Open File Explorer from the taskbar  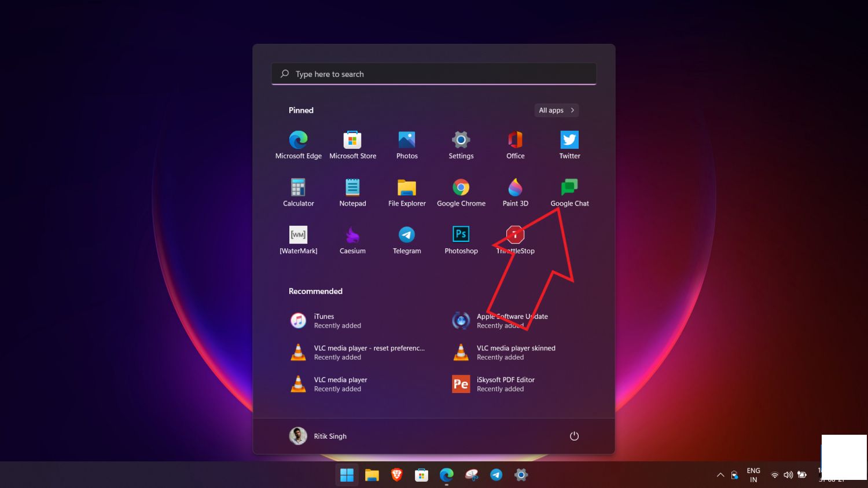372,475
